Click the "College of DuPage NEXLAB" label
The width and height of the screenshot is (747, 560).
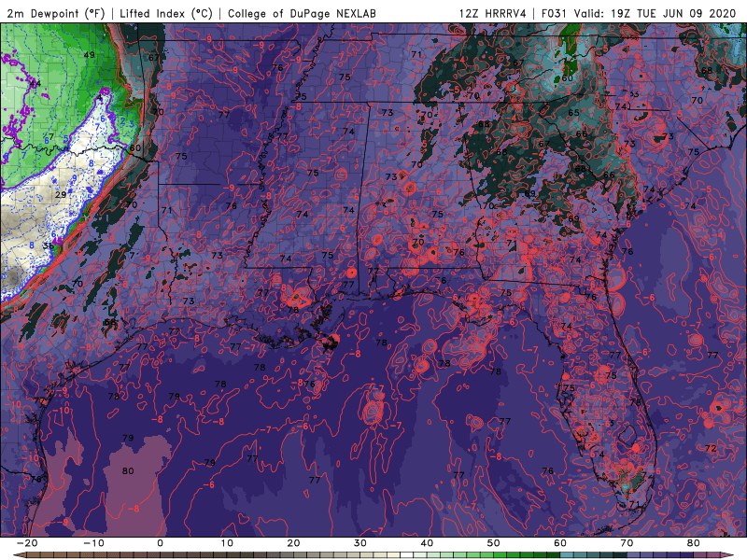click(302, 13)
